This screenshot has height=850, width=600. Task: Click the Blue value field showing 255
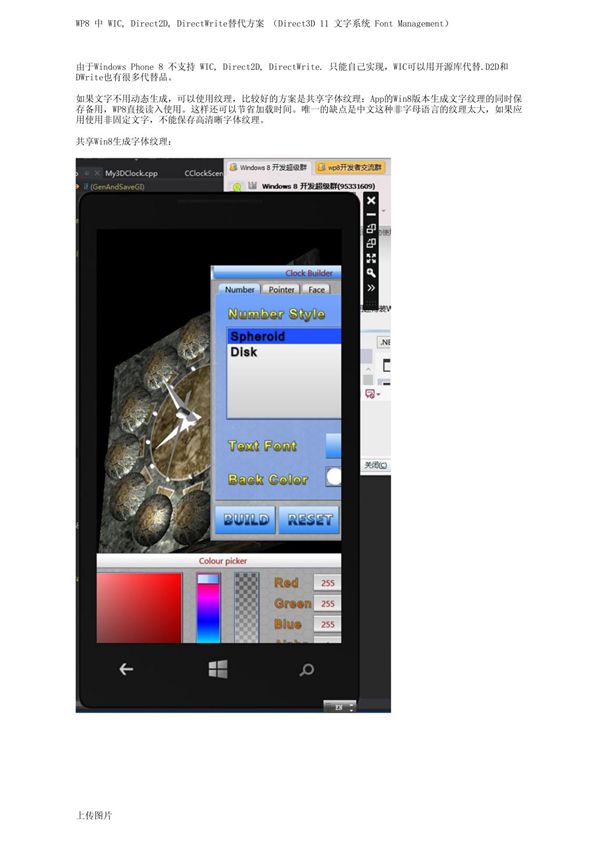click(x=327, y=624)
